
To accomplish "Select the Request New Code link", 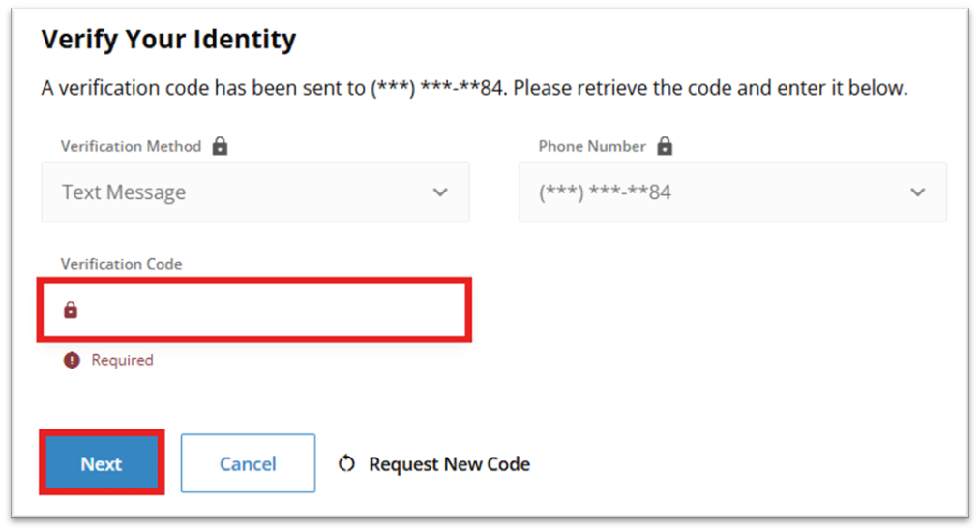I will 449,464.
